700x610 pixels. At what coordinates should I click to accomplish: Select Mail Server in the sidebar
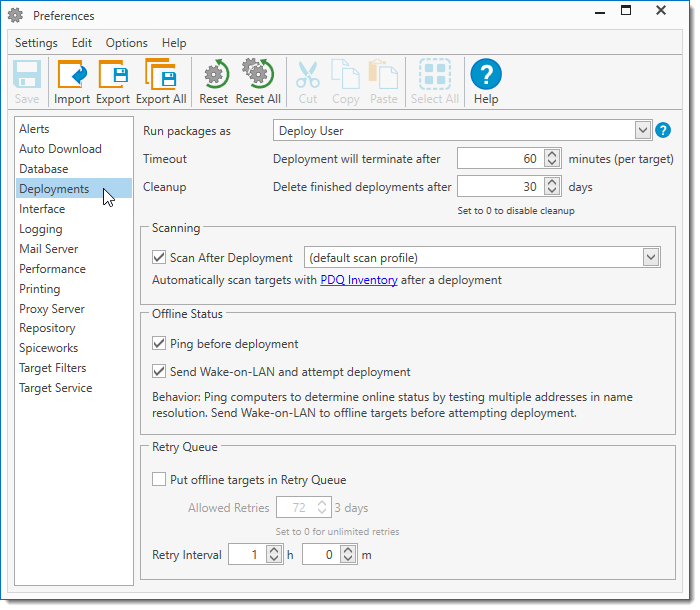pyautogui.click(x=48, y=249)
